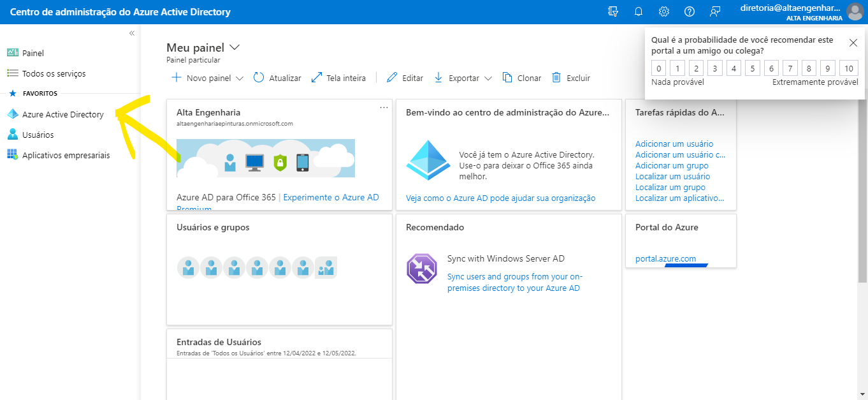Select rating 10 in the survey

848,69
